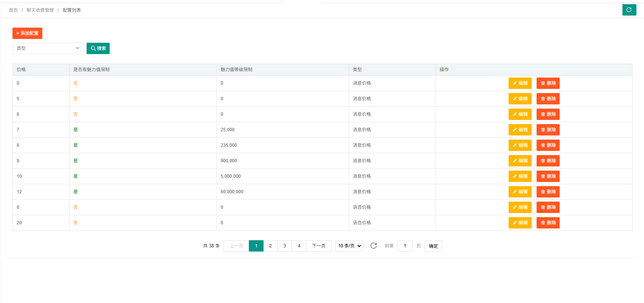Click the 确定 page jump button
The height and width of the screenshot is (303, 644).
point(433,246)
